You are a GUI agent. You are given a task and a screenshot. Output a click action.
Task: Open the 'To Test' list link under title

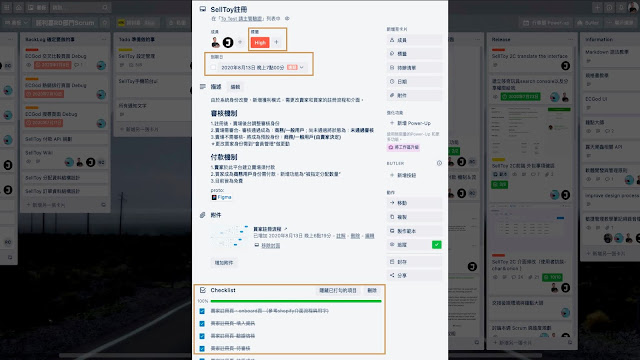point(240,19)
